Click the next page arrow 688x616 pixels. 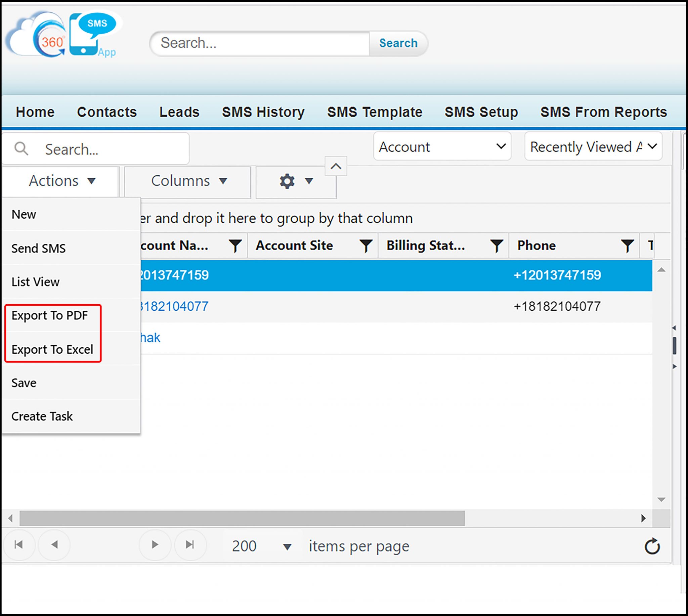(155, 544)
